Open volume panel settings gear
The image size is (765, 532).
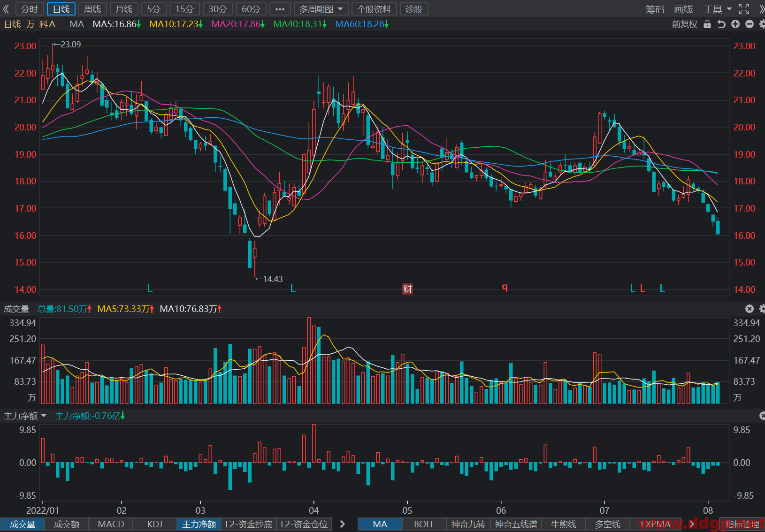[762, 309]
